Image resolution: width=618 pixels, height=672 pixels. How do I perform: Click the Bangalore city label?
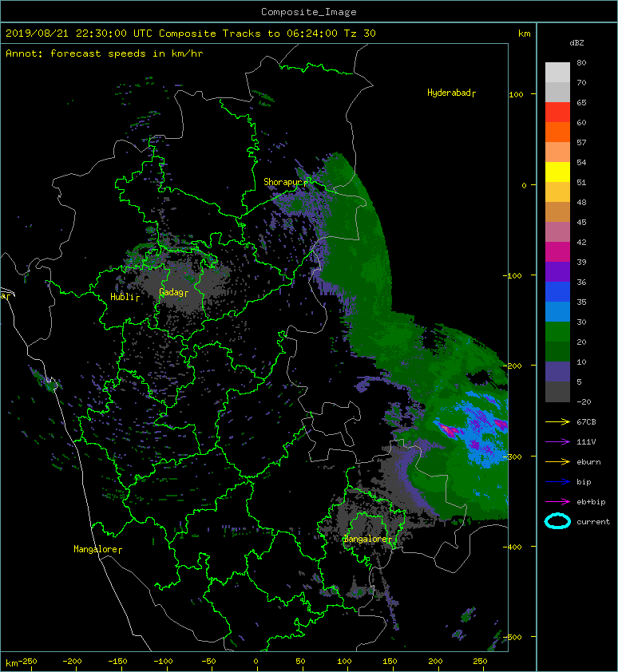(x=368, y=540)
